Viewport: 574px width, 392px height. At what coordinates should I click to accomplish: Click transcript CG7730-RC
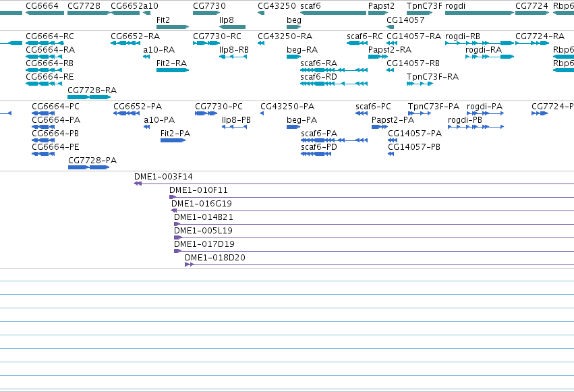206,43
